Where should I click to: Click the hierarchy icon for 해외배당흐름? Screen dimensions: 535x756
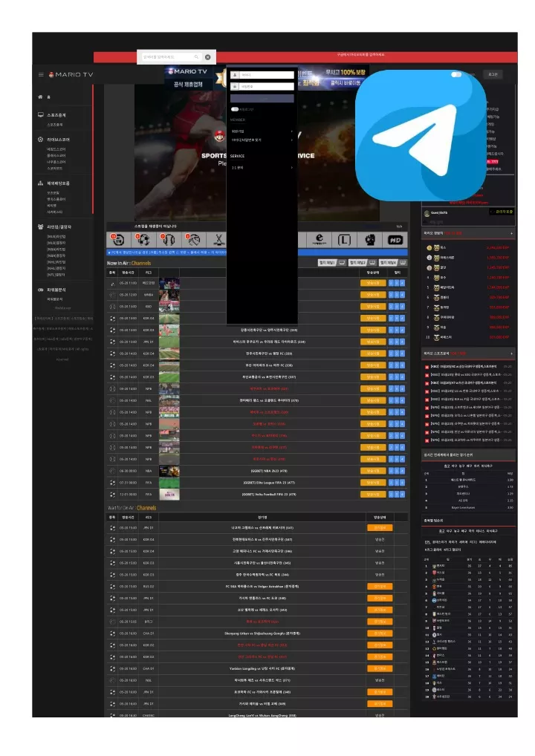pos(41,183)
